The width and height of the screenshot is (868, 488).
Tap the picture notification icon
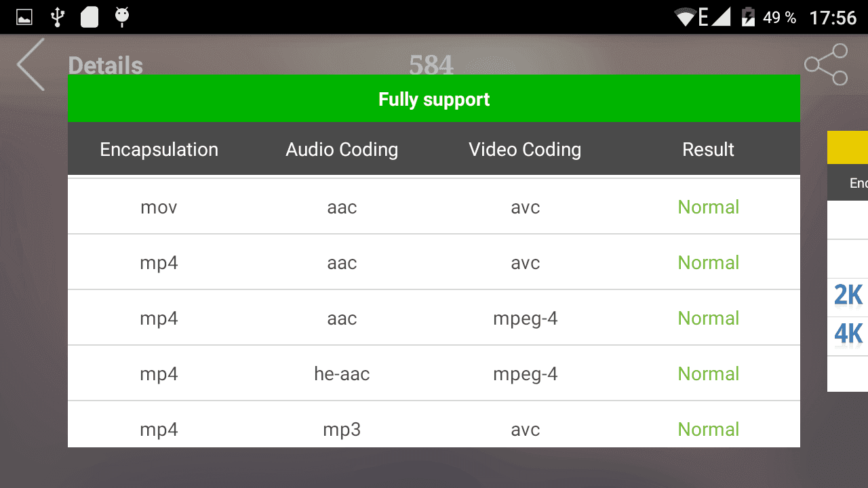(x=24, y=17)
